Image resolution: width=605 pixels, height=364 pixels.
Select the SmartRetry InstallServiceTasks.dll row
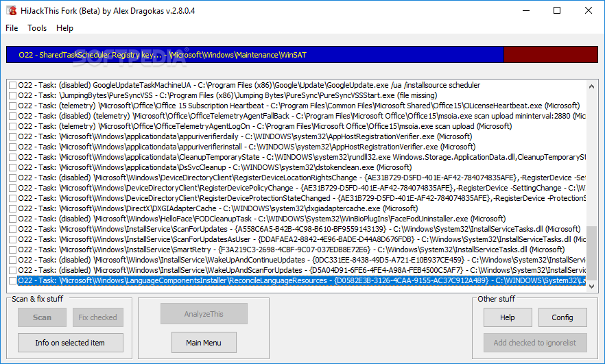coord(292,250)
